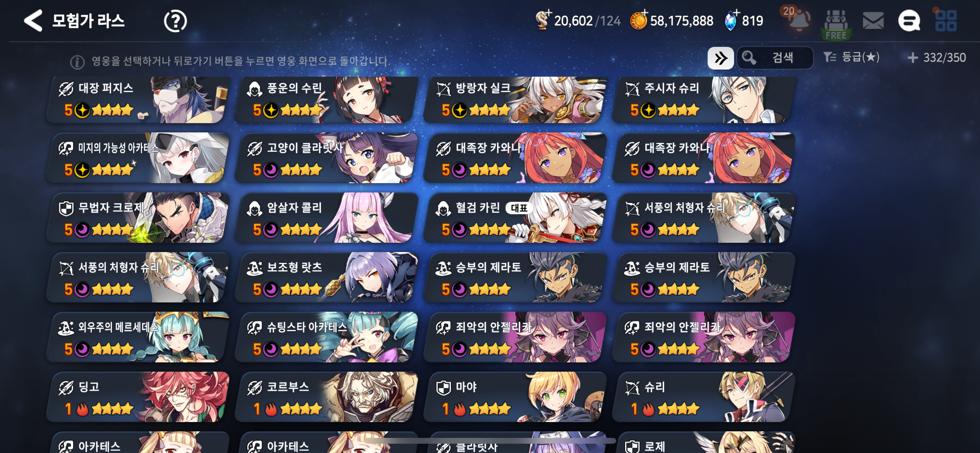Image resolution: width=980 pixels, height=453 pixels.
Task: Claim the FREE gift box icon
Action: [x=836, y=24]
